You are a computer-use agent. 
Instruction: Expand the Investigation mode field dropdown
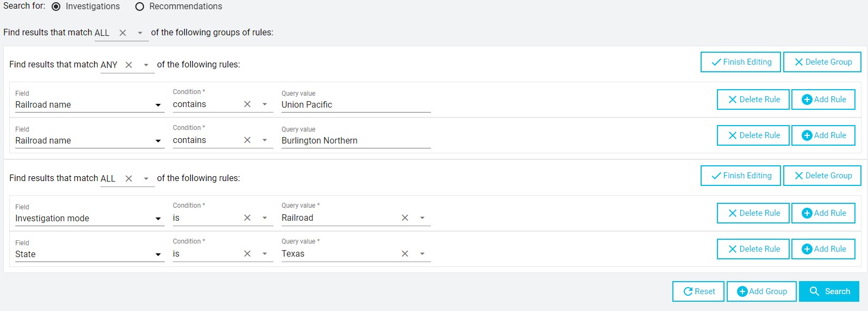tap(158, 219)
